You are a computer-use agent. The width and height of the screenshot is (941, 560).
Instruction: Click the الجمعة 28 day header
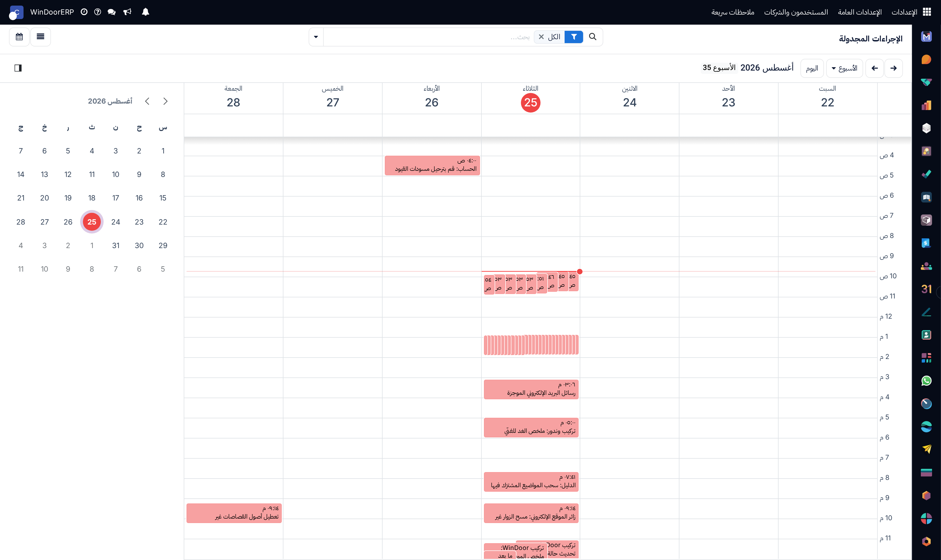click(233, 98)
